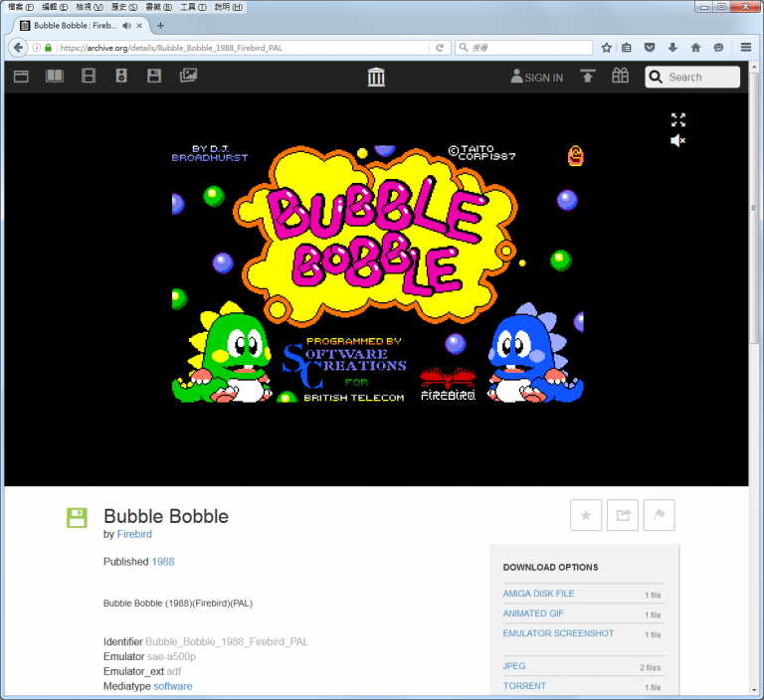
Task: Open the 1988 published year link
Action: point(163,562)
